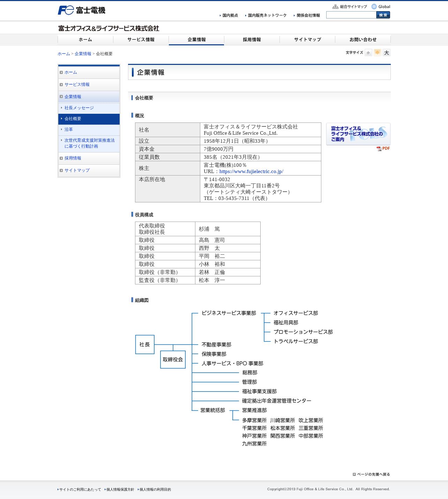Select サービス情報 in main navigation
448x499 pixels.
coord(141,40)
